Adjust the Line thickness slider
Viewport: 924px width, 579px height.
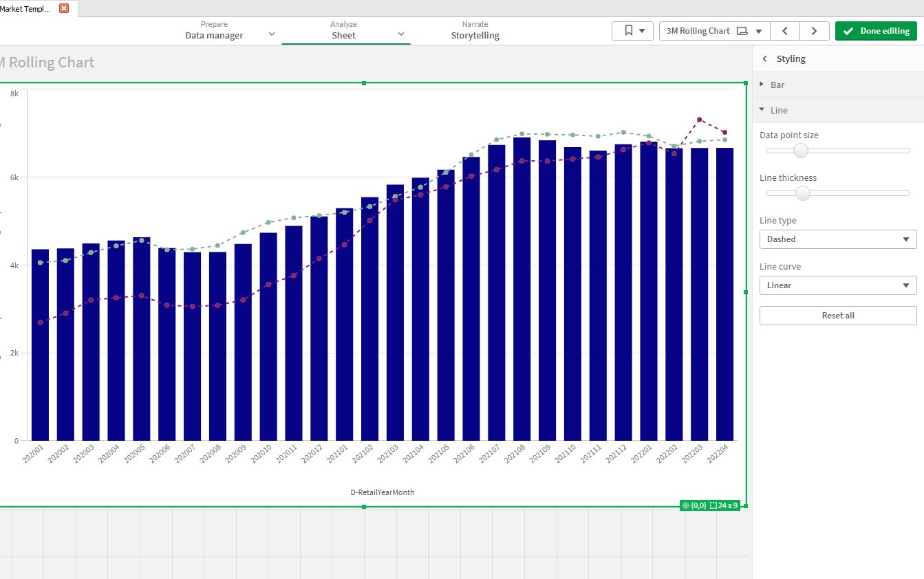pos(802,193)
